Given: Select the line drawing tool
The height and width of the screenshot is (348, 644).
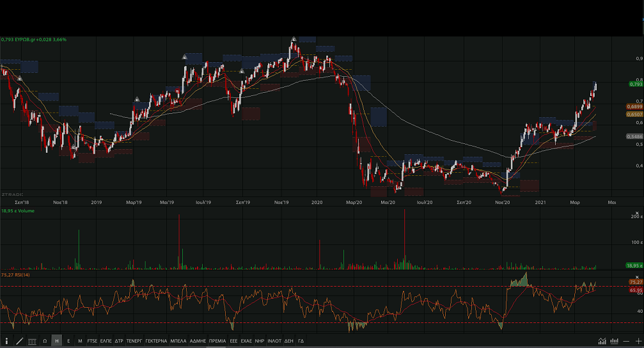Looking at the screenshot, I should pos(20,341).
